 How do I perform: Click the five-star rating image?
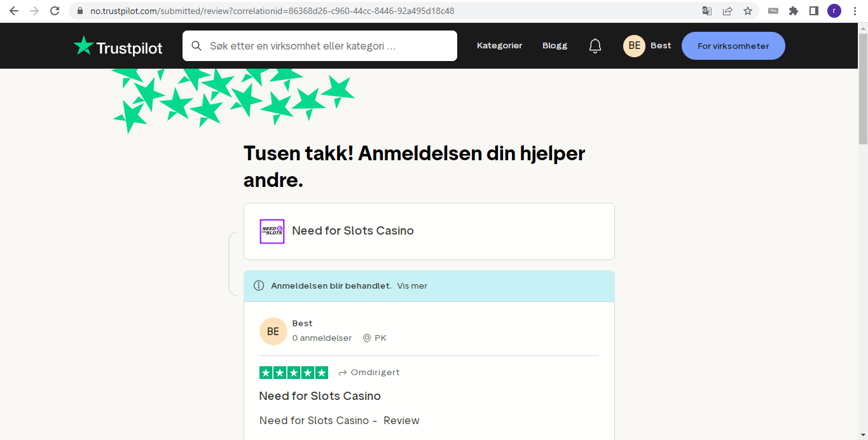pos(294,373)
